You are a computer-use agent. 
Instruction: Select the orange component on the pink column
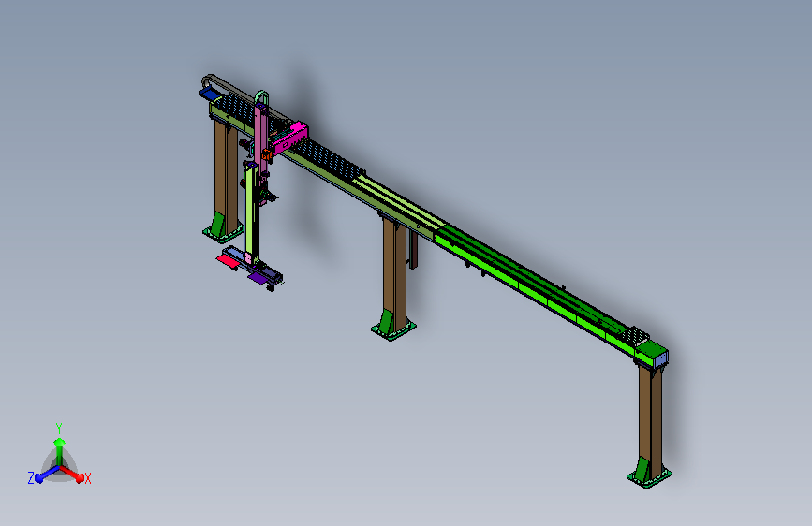click(267, 153)
